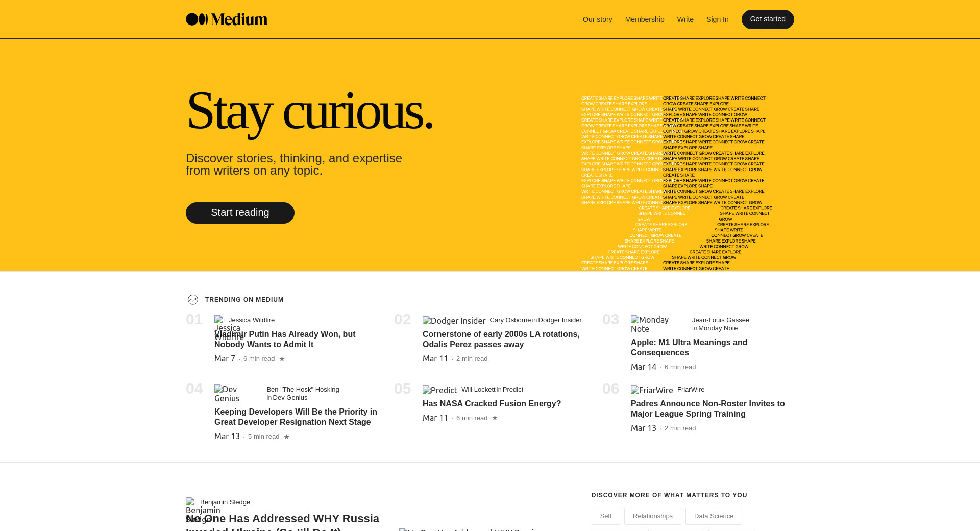Screen dimensions: 980x531
Task: Click the Dev Genius publication avatar
Action: pyautogui.click(x=228, y=393)
